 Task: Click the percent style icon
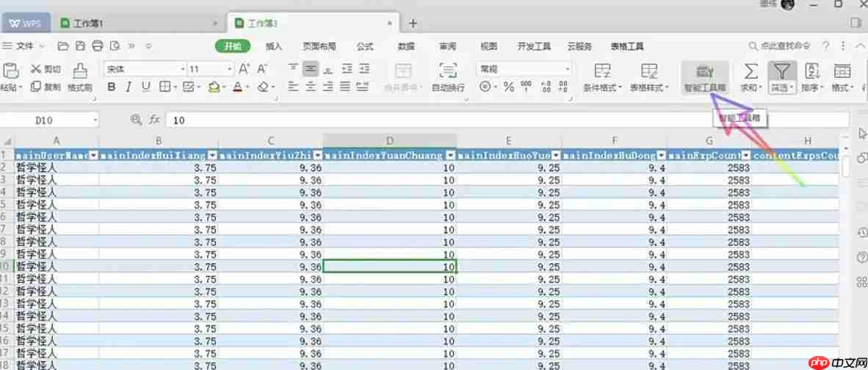[x=509, y=87]
